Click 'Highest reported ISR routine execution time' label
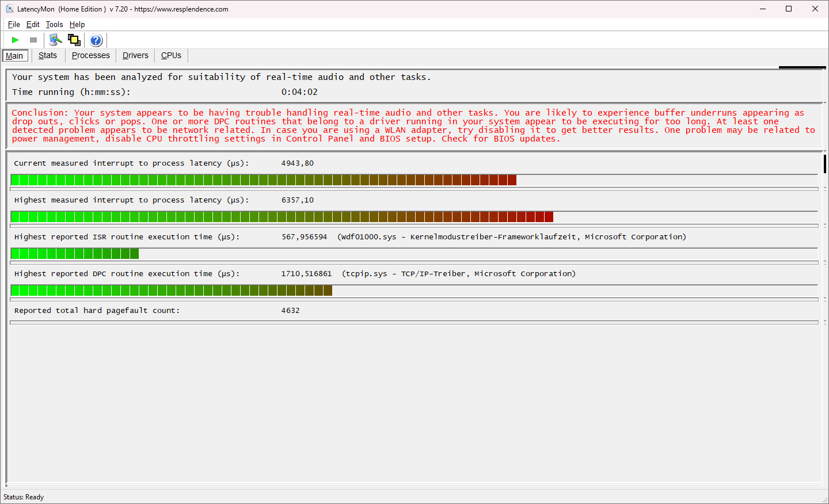 click(x=127, y=237)
